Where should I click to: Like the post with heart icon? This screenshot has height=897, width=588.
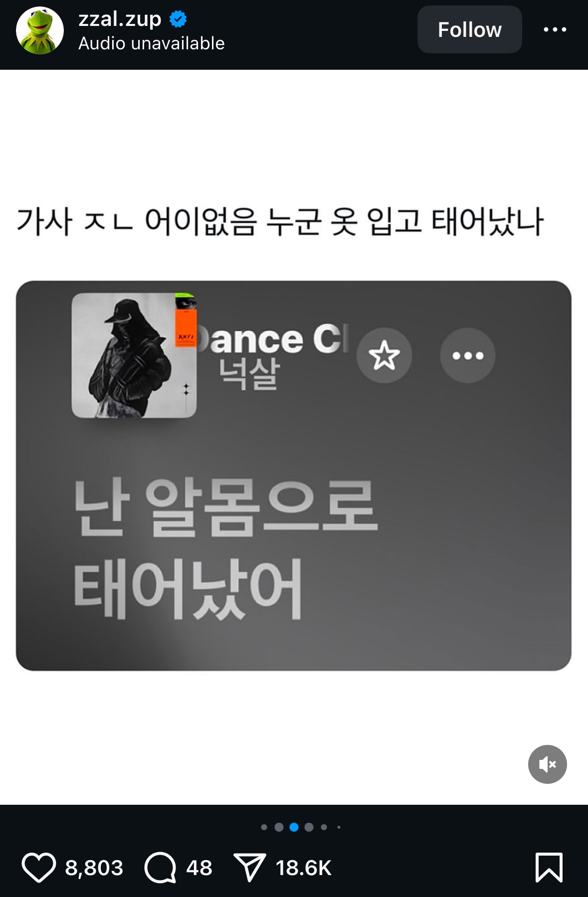39,868
